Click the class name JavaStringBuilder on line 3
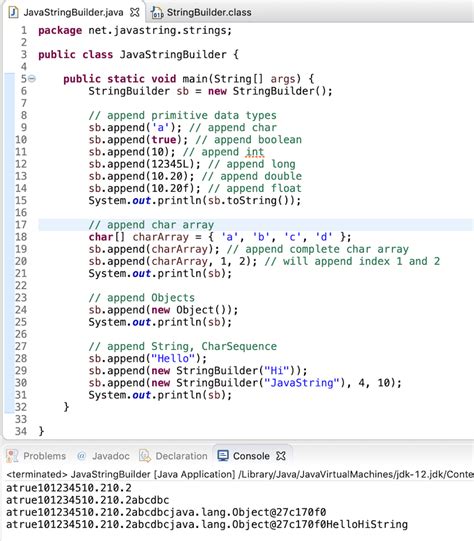This screenshot has height=541, width=474. click(173, 55)
